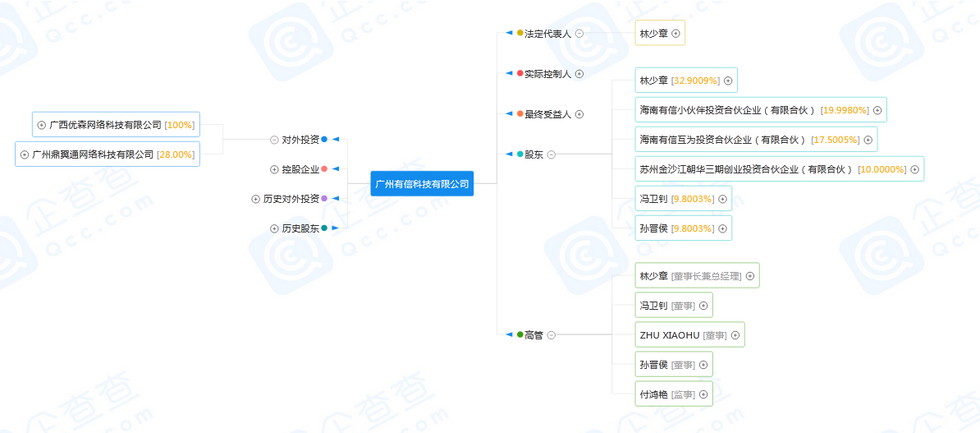This screenshot has height=433, width=980.
Task: Expand plus icon for 苏州金沙江朝华三期创业投资合伙企业
Action: click(915, 169)
